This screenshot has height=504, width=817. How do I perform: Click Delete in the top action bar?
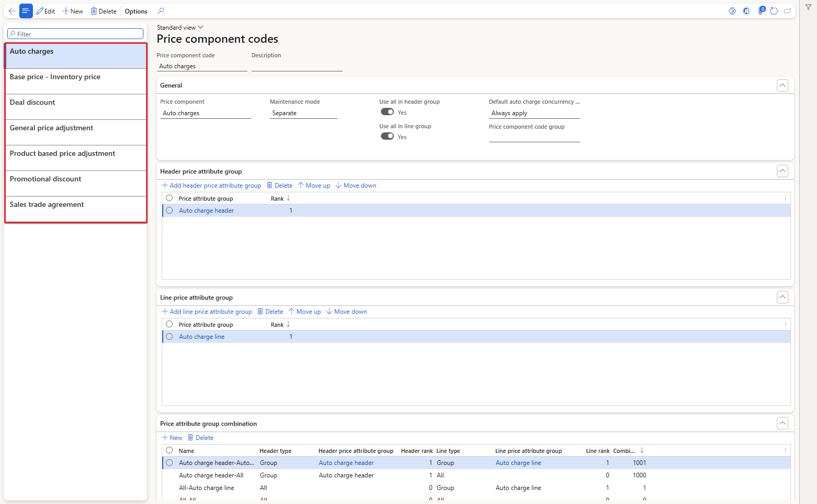103,11
